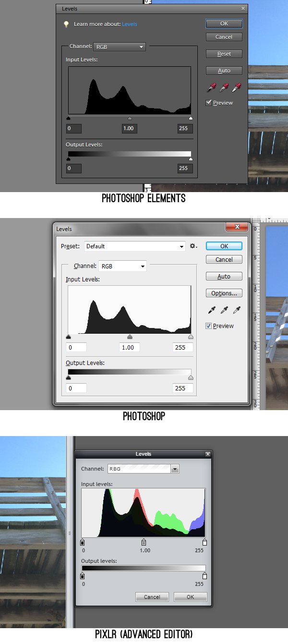Click input black point slider in Pixlr Levels
The image size is (288, 644).
click(82, 542)
